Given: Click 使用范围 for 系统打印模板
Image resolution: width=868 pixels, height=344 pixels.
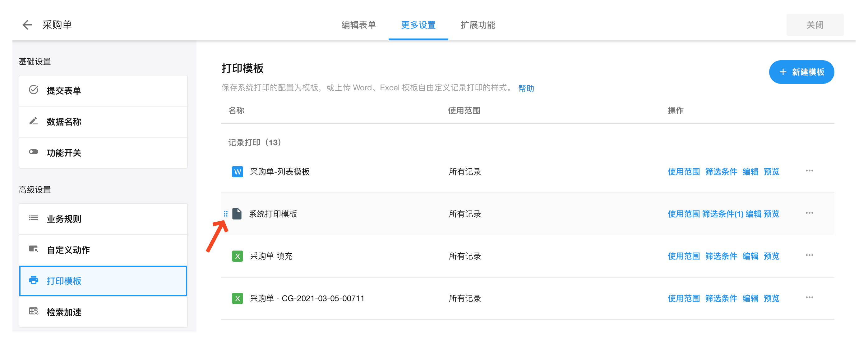Looking at the screenshot, I should tap(684, 214).
